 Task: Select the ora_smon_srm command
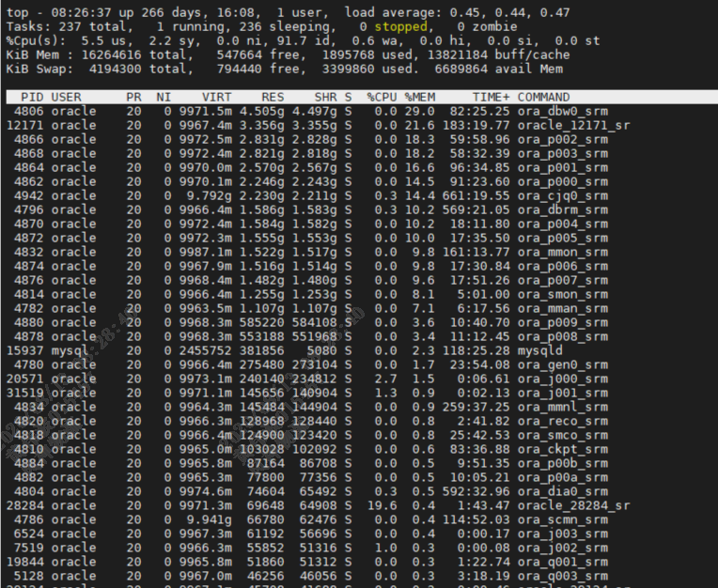563,294
